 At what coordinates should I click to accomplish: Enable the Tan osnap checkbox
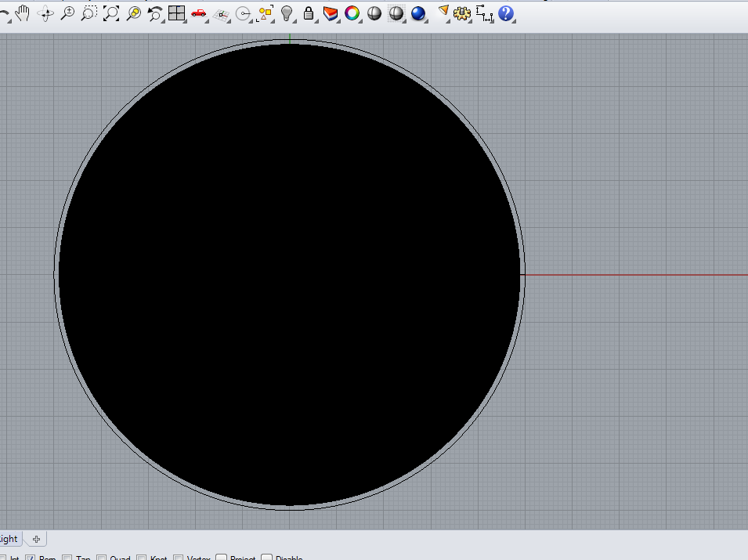pyautogui.click(x=67, y=558)
